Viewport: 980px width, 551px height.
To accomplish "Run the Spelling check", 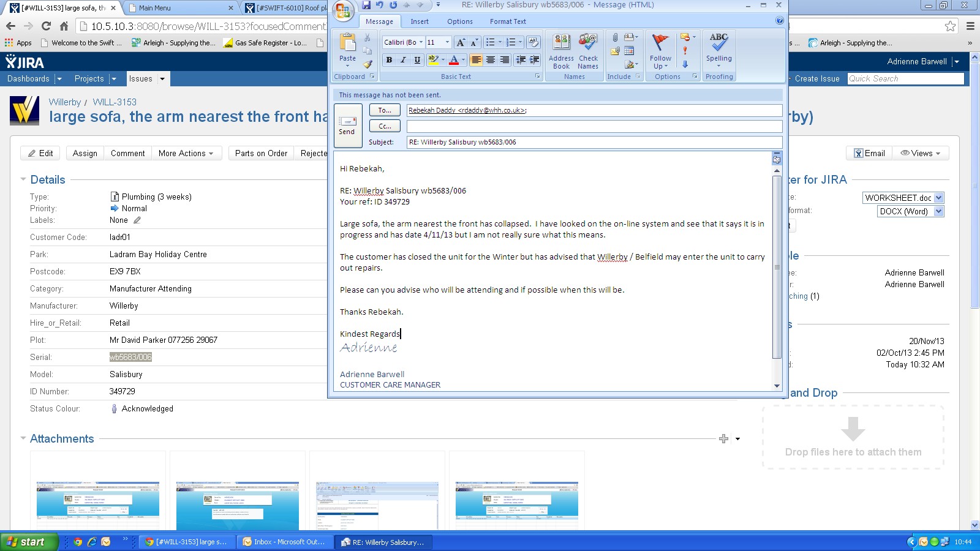I will [x=719, y=48].
